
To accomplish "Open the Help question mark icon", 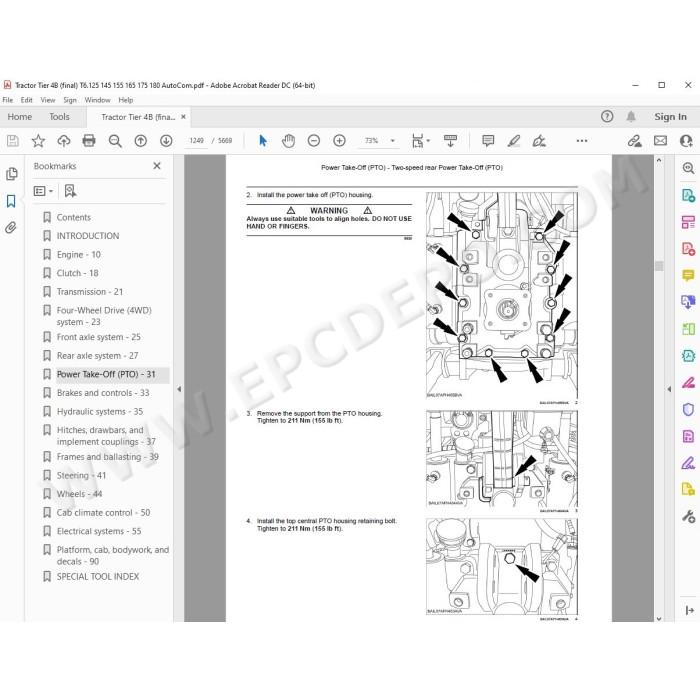I will pyautogui.click(x=607, y=117).
